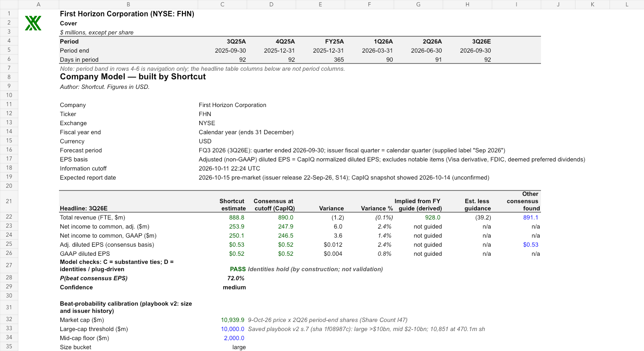Viewport: 644px width, 351px height.
Task: Select adjusted net income estimate '253.9'
Action: 237,226
